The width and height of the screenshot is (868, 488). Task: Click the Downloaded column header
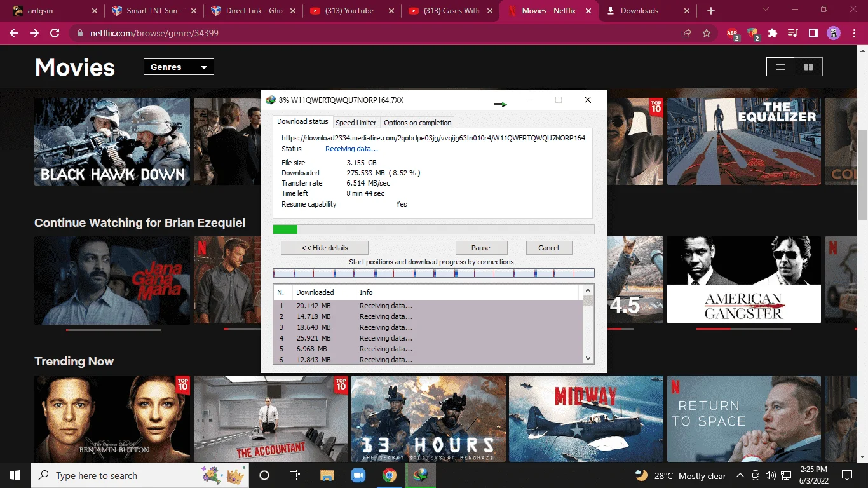323,292
